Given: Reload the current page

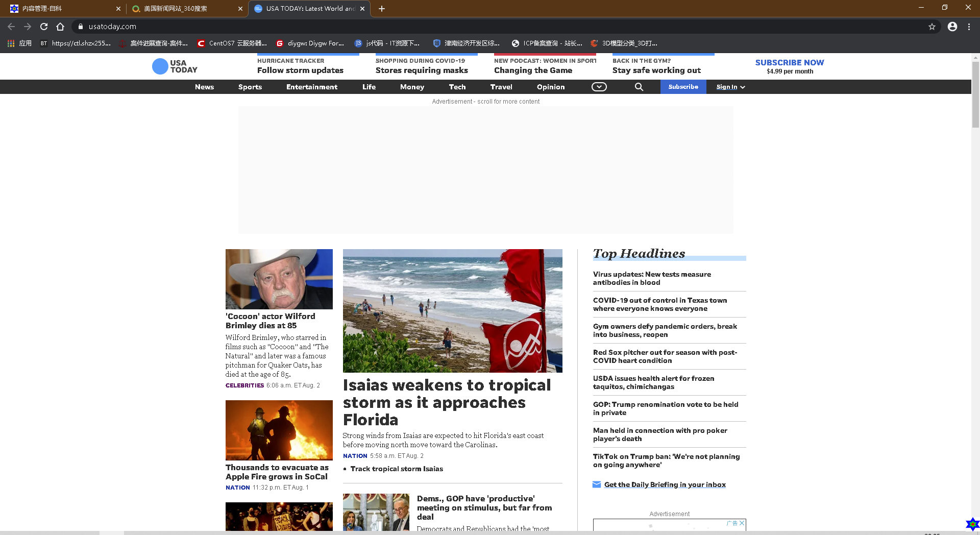Looking at the screenshot, I should click(44, 27).
